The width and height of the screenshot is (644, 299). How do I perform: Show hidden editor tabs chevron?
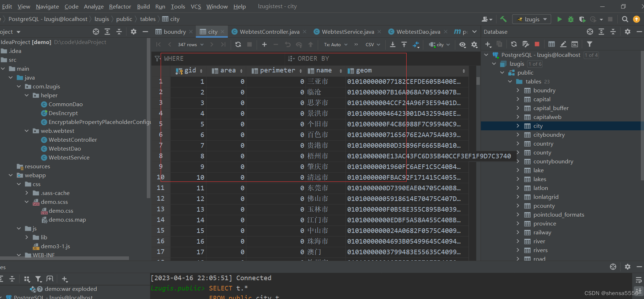click(x=474, y=32)
